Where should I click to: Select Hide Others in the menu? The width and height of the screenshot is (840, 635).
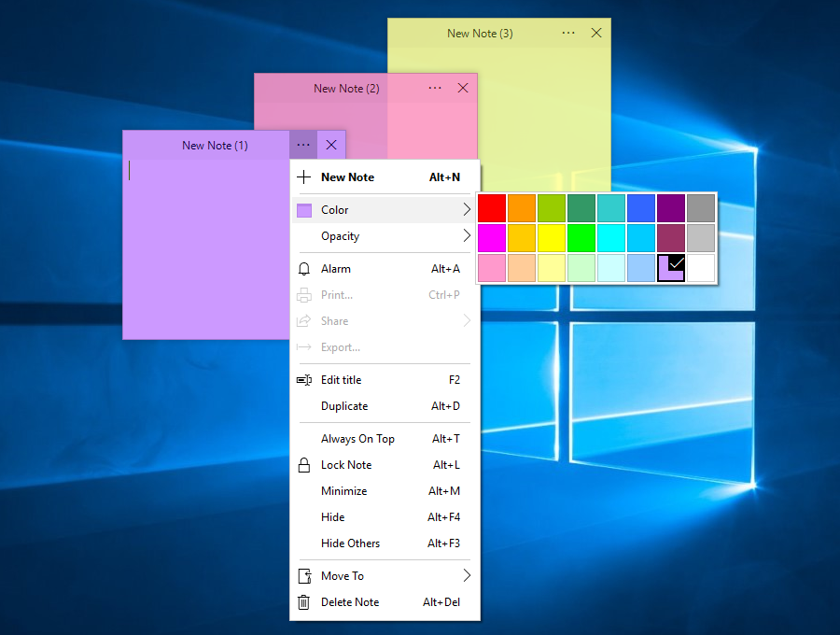point(350,543)
